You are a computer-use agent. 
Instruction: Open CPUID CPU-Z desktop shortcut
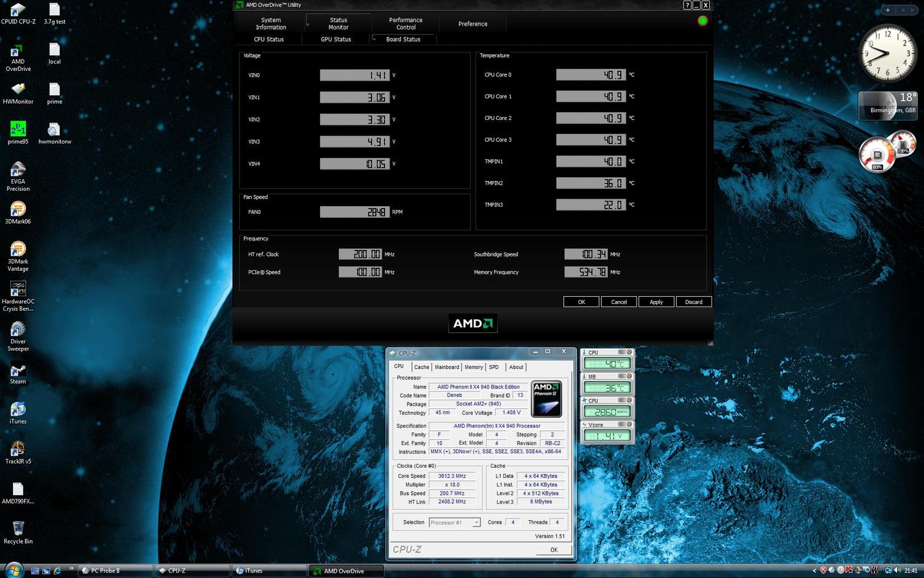18,14
